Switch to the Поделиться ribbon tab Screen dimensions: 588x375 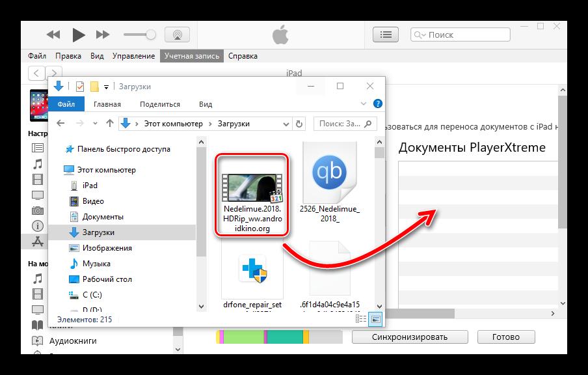coord(160,104)
